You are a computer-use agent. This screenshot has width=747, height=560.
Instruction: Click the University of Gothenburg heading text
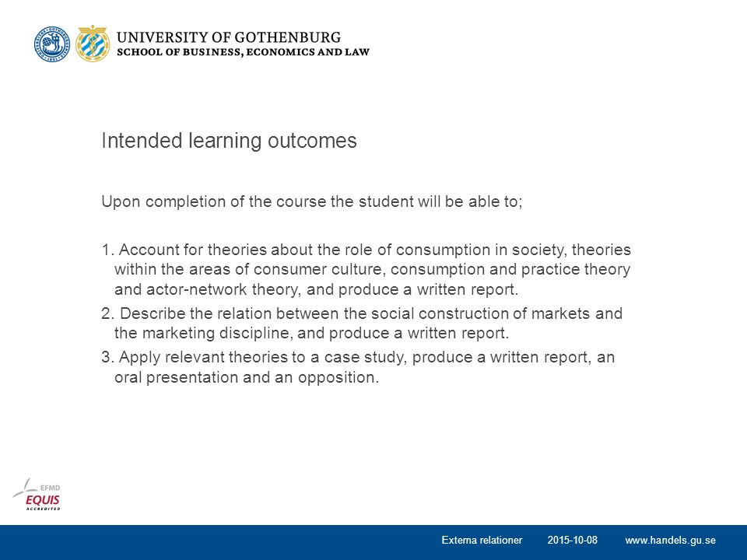tap(229, 37)
